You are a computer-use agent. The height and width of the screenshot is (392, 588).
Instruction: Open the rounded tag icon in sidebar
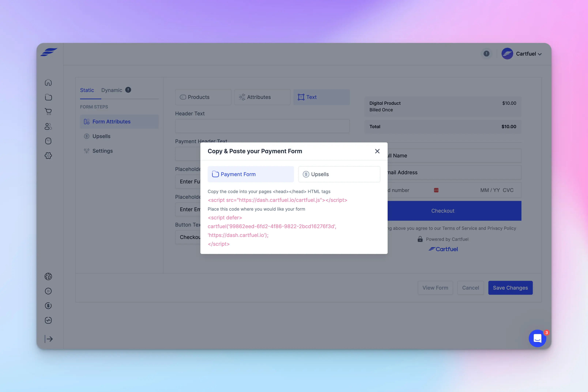click(48, 141)
